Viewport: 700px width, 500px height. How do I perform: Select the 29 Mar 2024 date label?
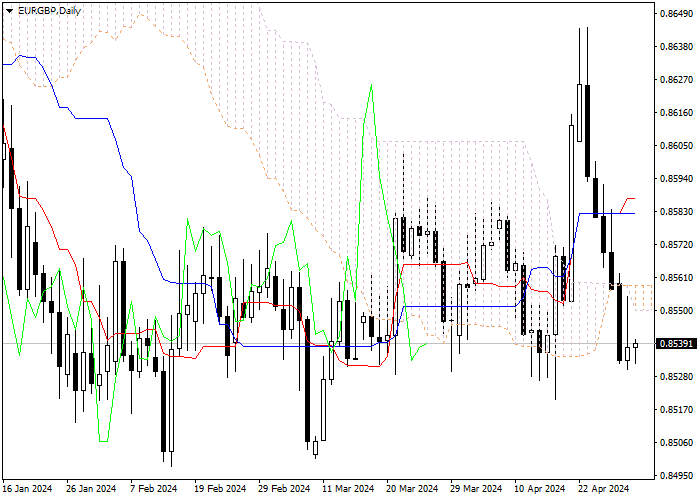pyautogui.click(x=476, y=489)
